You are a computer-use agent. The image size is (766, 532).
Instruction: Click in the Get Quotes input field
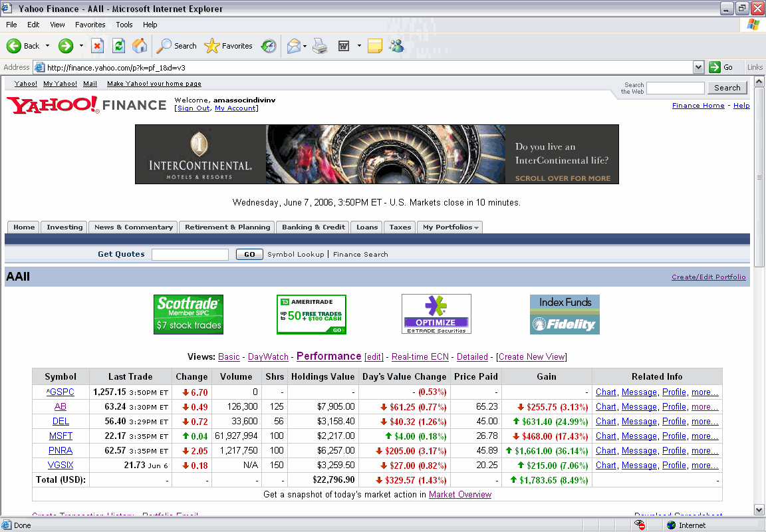[x=190, y=255]
